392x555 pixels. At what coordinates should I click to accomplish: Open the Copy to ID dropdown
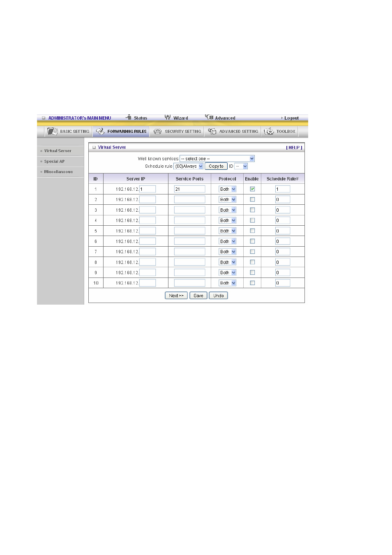pos(241,166)
